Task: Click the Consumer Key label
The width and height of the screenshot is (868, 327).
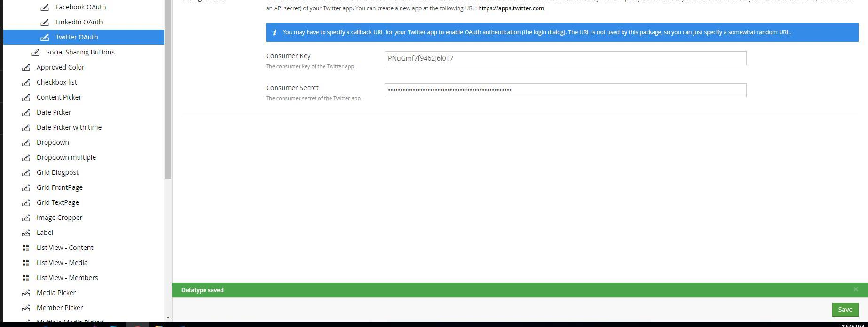Action: [x=288, y=56]
